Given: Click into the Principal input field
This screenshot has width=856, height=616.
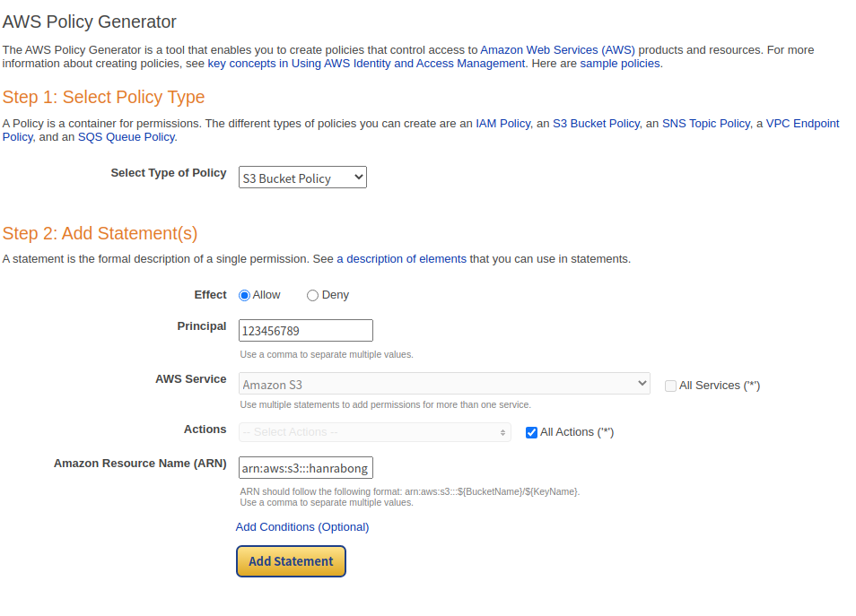Looking at the screenshot, I should point(306,331).
